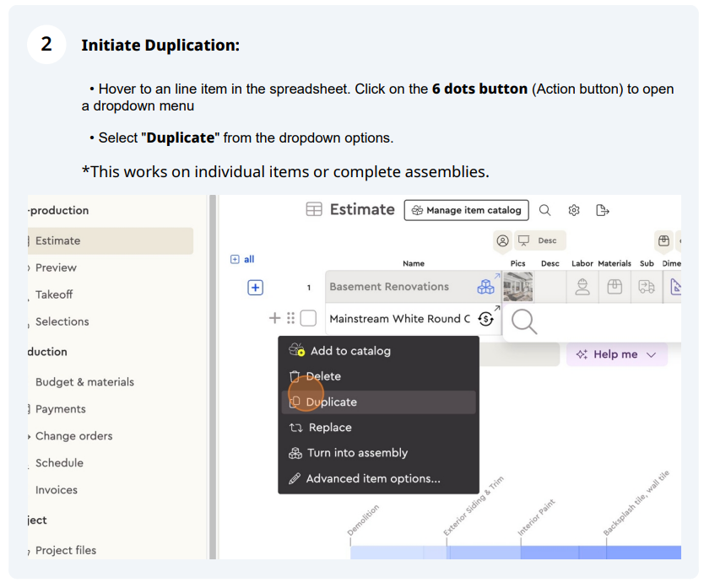Choose Delete from the context menu
Screen dimensions: 704x588
click(x=378, y=376)
